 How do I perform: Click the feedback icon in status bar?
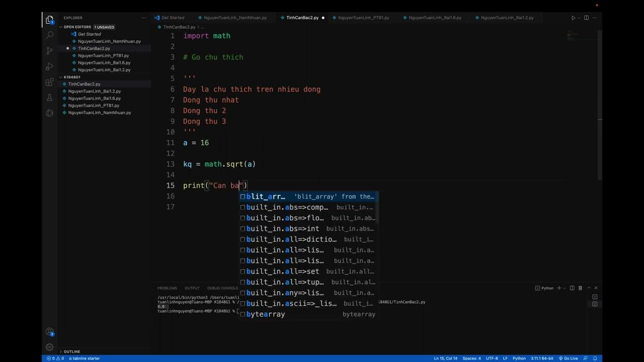585,358
